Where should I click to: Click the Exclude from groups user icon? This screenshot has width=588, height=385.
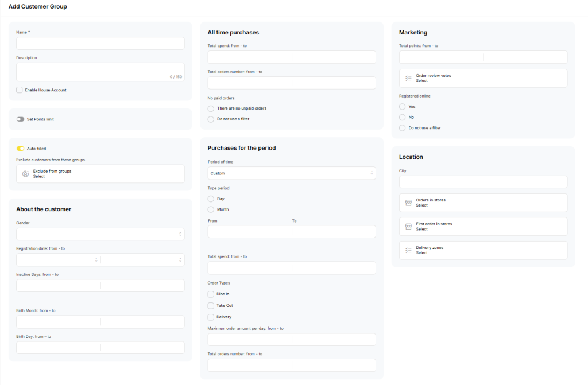[25, 174]
